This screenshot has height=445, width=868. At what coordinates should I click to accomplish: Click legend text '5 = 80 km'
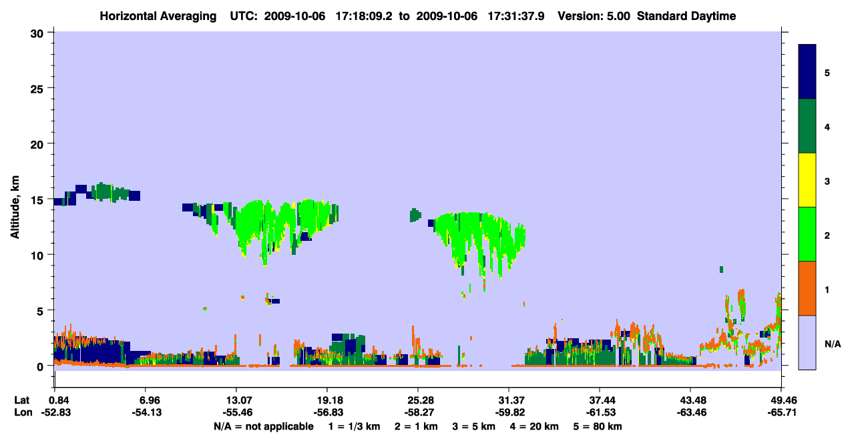(598, 426)
